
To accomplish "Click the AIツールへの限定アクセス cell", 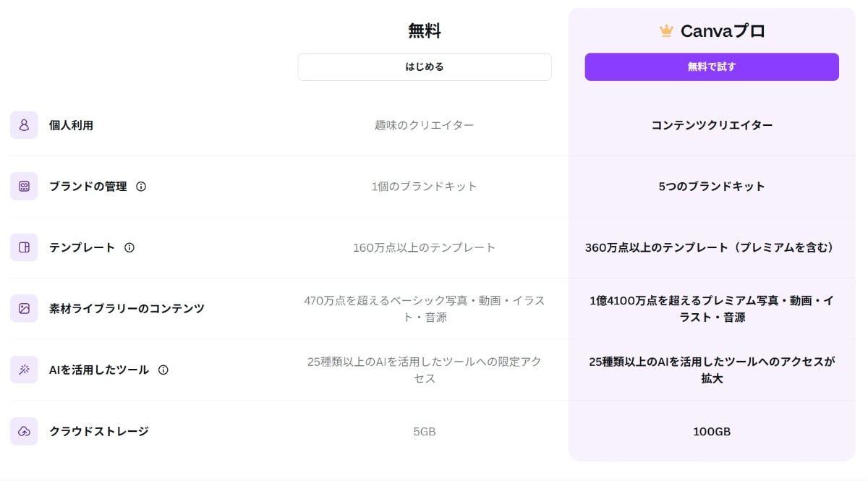I will tap(425, 370).
